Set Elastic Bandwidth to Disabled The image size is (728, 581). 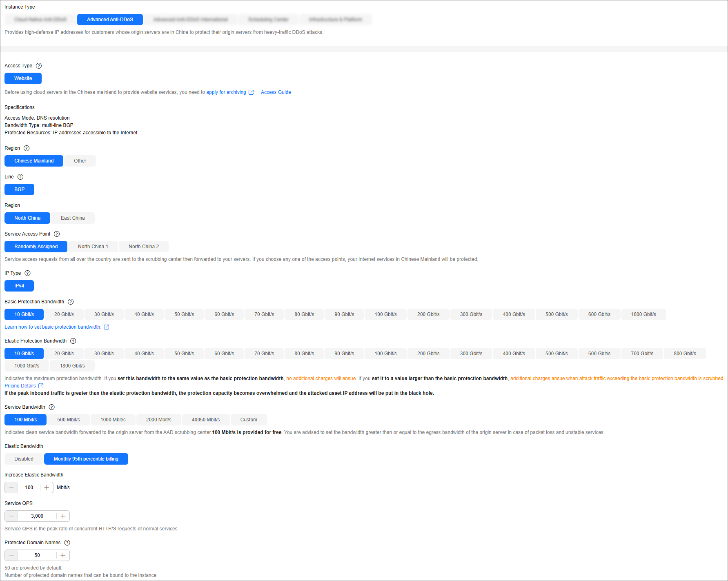coord(24,459)
